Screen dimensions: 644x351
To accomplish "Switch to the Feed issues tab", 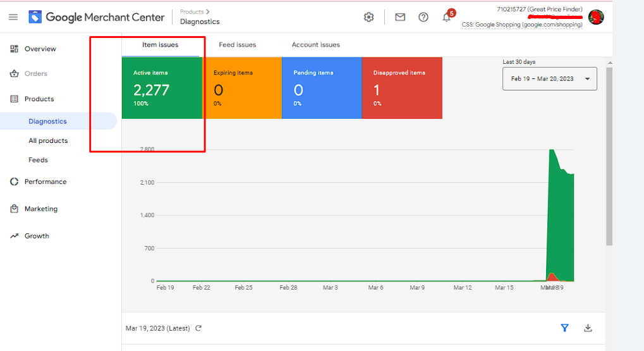I will click(x=238, y=45).
